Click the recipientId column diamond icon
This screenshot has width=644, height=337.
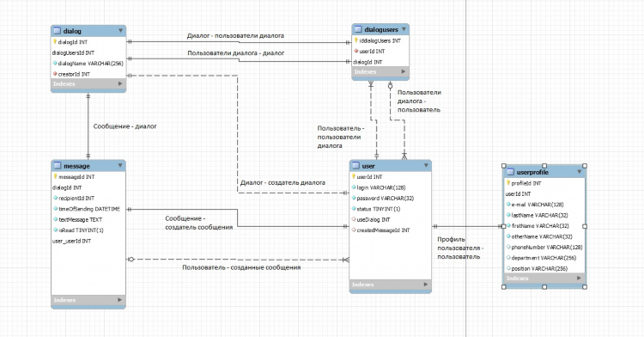coord(56,198)
